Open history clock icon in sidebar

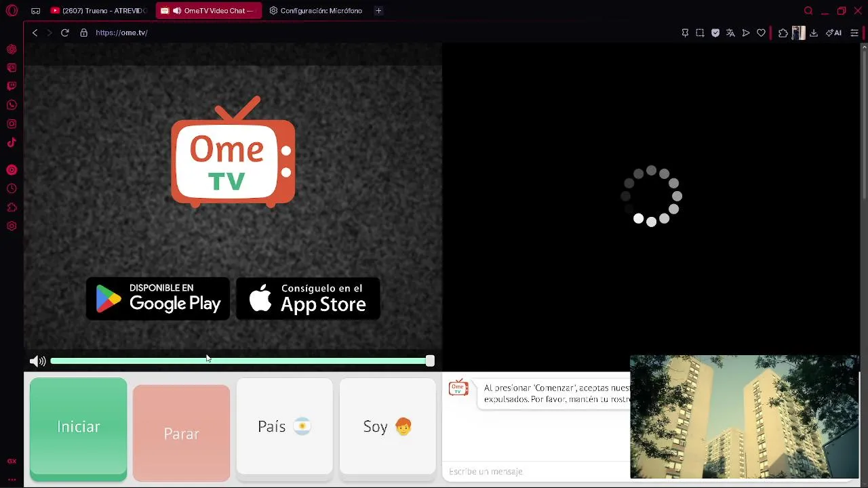coord(12,189)
